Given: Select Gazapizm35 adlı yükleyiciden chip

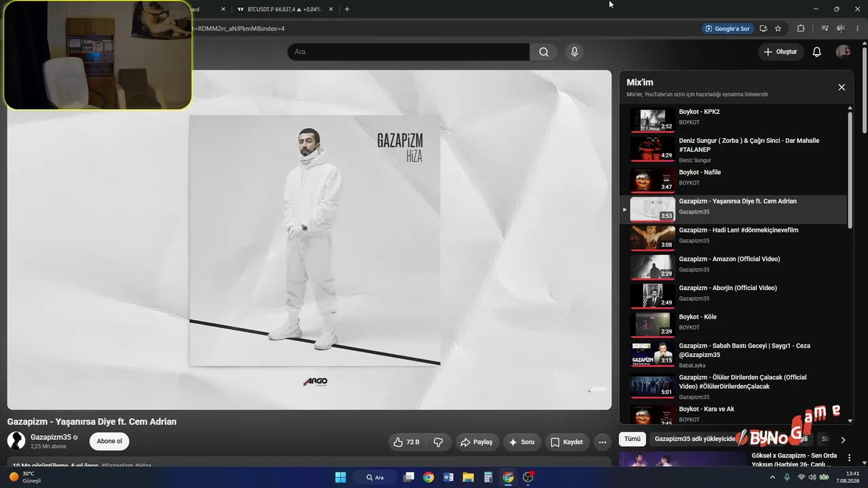Looking at the screenshot, I should (x=694, y=439).
